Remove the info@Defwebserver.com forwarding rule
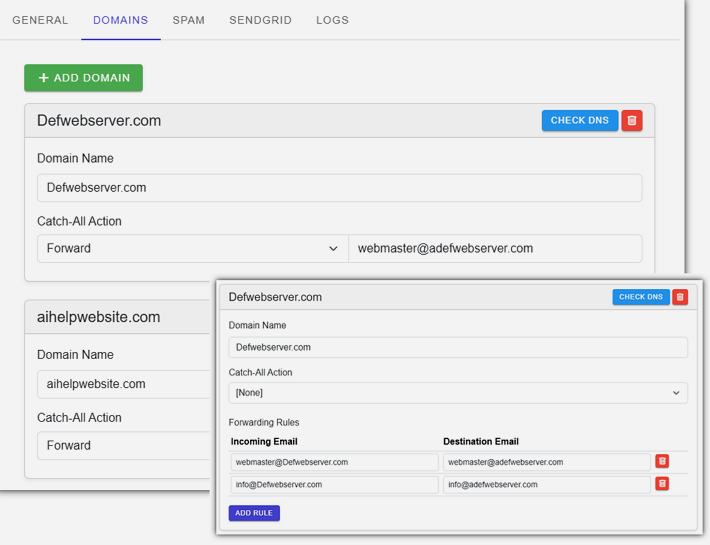The width and height of the screenshot is (710, 545). (x=661, y=484)
